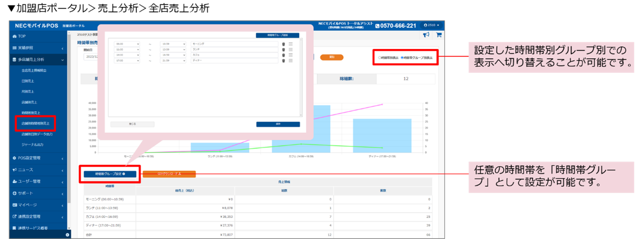Click reorder handle of ディナー row

point(291,61)
